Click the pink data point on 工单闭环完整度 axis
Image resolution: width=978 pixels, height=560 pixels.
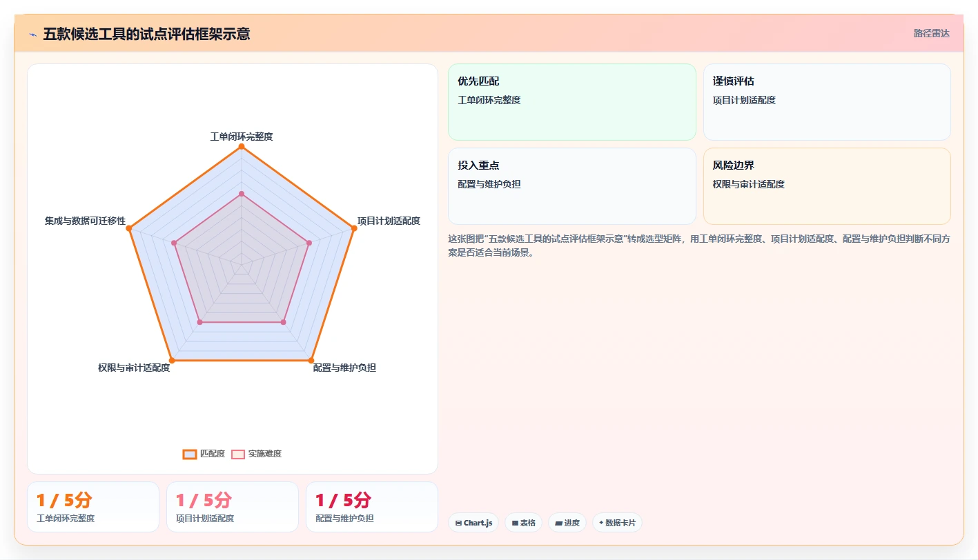[242, 194]
